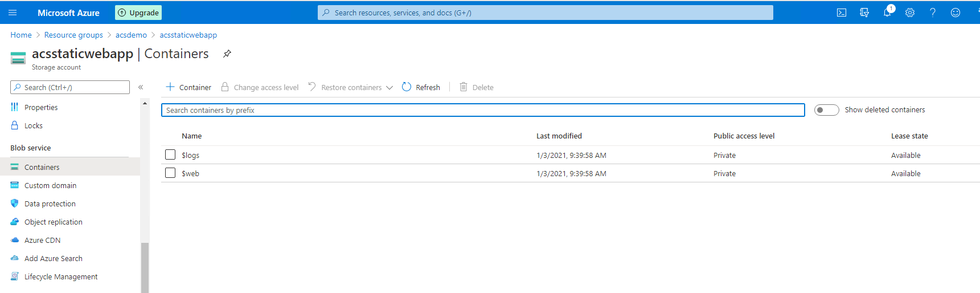Focus the sidebar Search (Ctrl+/) box
Image resolution: width=980 pixels, height=293 pixels.
(70, 87)
